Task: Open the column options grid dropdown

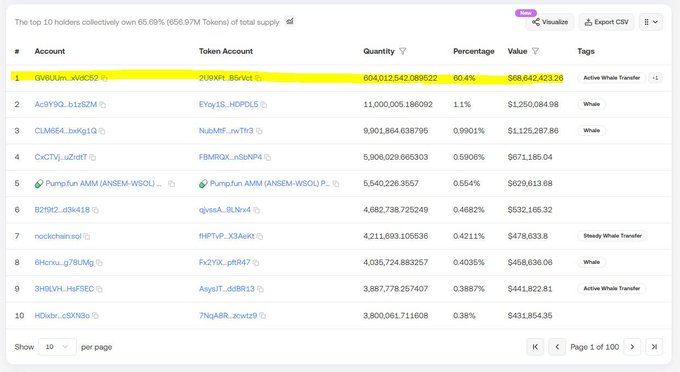Action: (651, 22)
